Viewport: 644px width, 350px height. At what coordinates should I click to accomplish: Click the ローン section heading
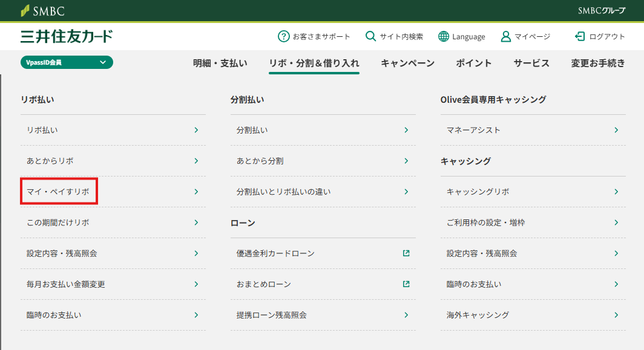tap(243, 223)
